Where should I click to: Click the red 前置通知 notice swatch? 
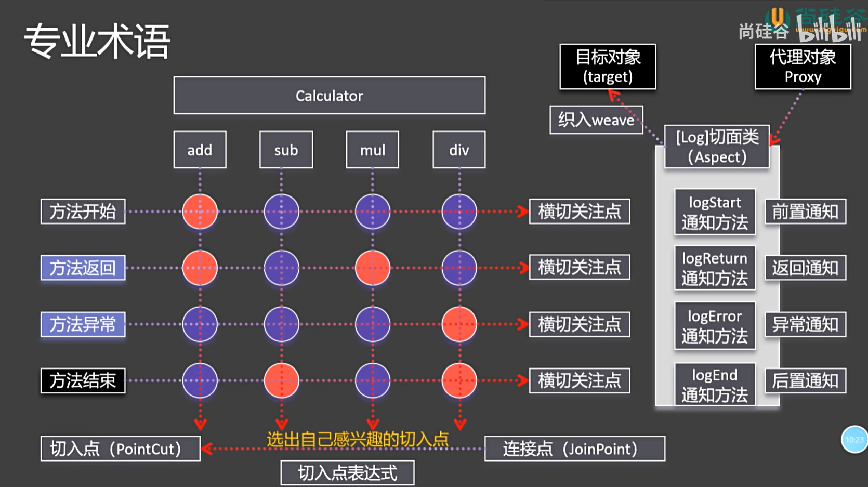[x=805, y=212]
